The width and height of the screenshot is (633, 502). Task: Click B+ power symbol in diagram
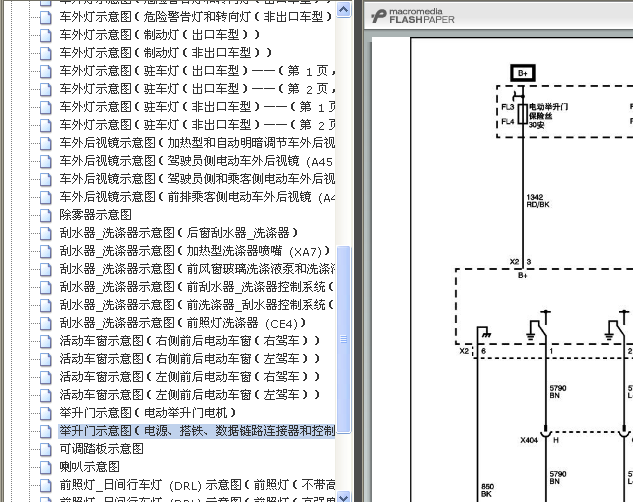pyautogui.click(x=523, y=73)
